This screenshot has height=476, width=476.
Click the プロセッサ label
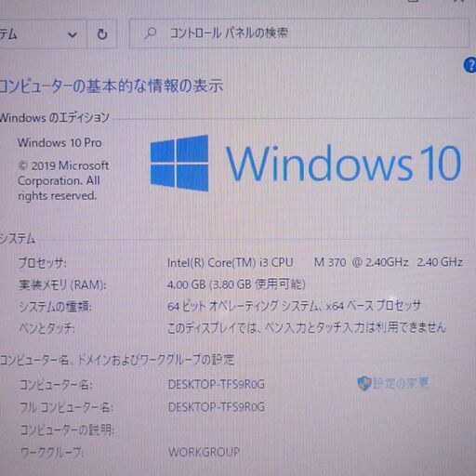[x=43, y=263]
